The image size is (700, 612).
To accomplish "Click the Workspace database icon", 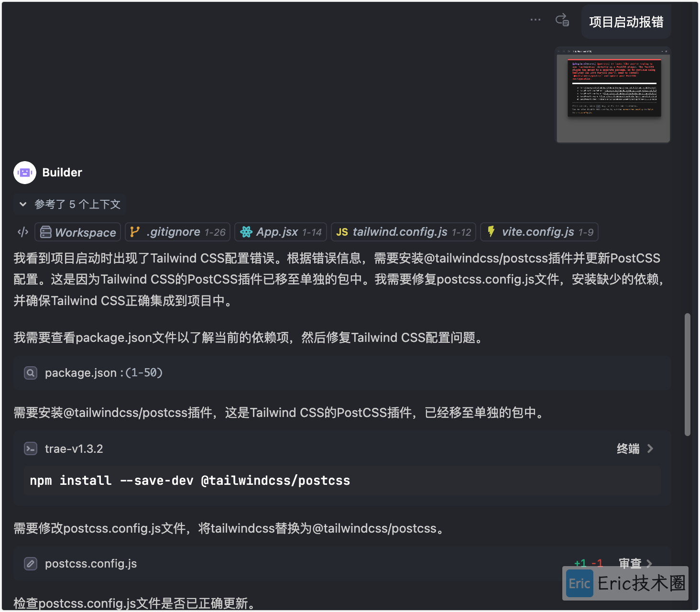I will 46,232.
